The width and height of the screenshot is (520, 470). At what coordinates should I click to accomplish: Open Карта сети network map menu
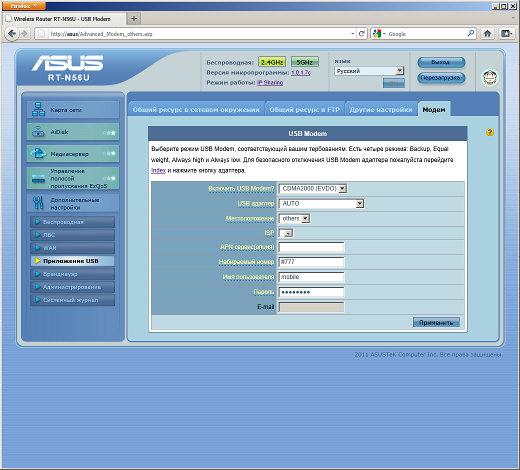pos(73,110)
